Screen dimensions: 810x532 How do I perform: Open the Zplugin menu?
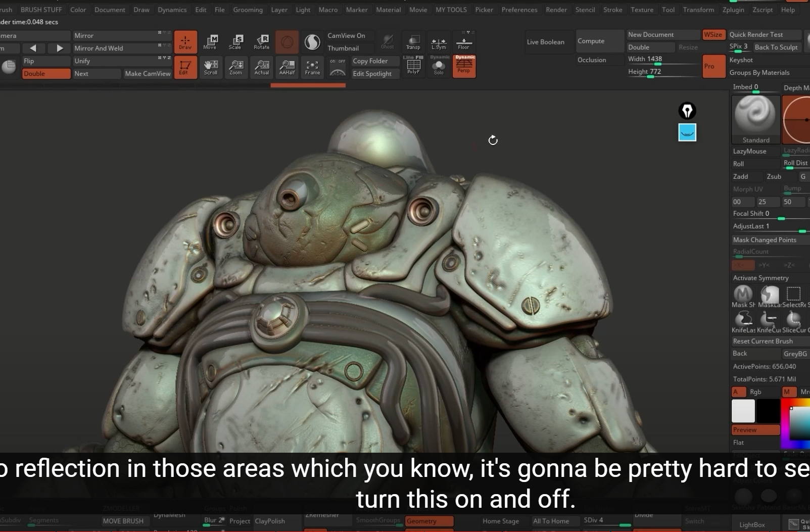click(733, 10)
